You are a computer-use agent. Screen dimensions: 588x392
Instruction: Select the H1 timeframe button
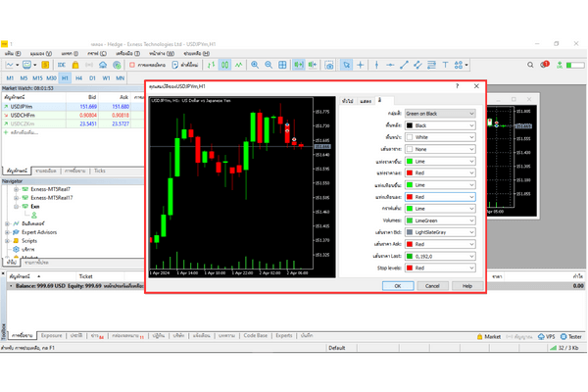65,76
